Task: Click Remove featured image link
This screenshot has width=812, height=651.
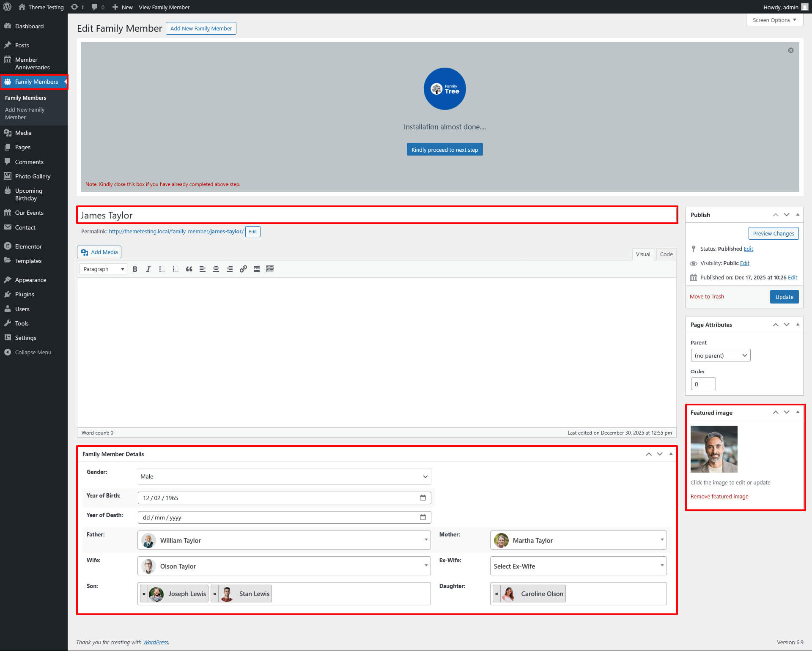Action: click(719, 496)
